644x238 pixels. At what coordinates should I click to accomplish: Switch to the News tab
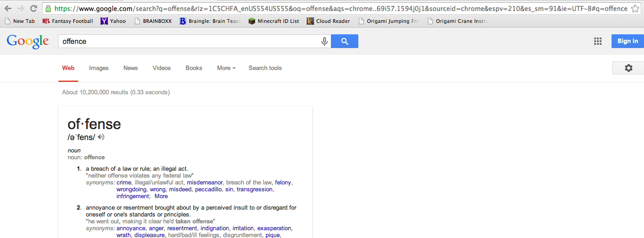(x=130, y=68)
